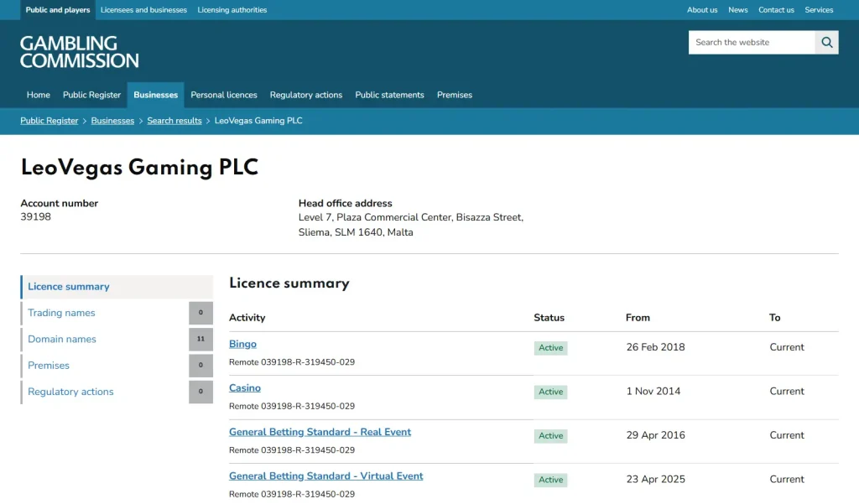
Task: Open the About us link
Action: 702,10
